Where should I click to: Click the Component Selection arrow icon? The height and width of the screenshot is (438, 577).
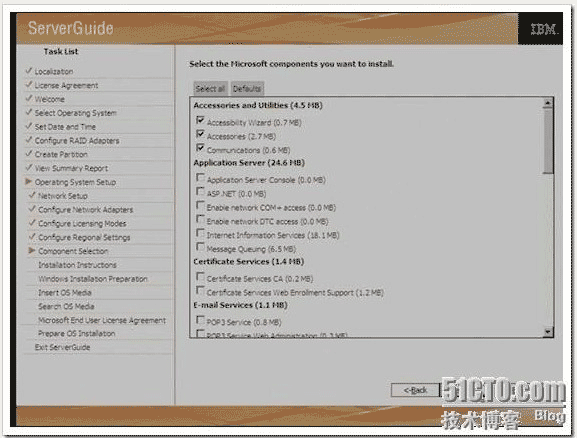tap(32, 250)
